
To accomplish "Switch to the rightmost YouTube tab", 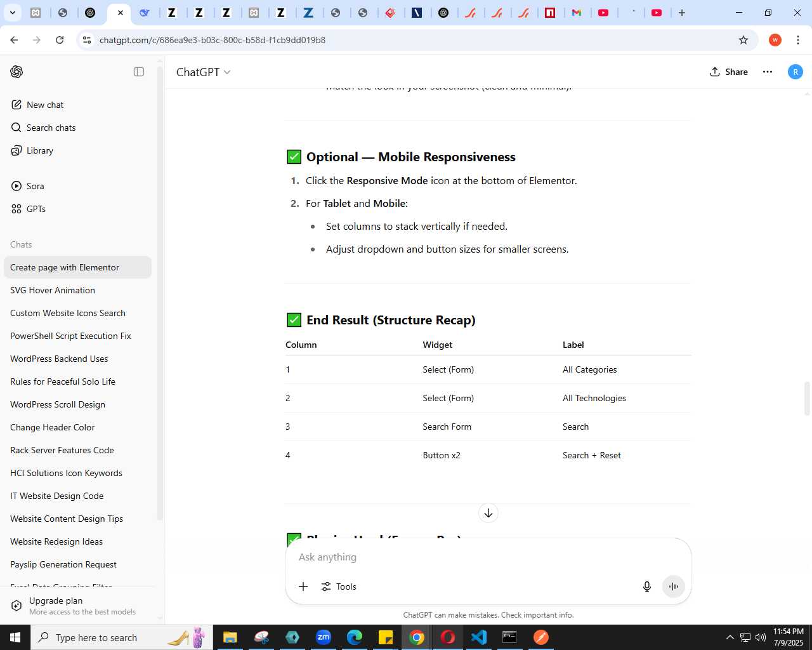I will click(657, 13).
